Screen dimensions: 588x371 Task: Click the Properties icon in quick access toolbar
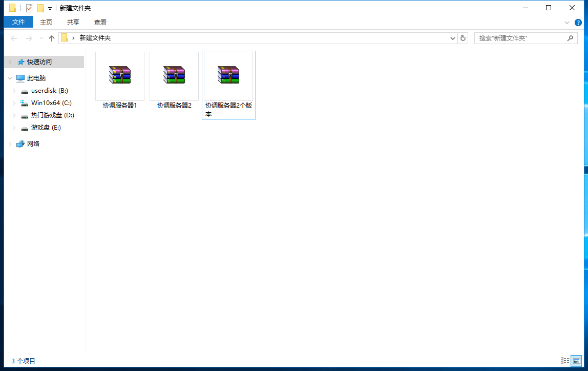pos(29,8)
